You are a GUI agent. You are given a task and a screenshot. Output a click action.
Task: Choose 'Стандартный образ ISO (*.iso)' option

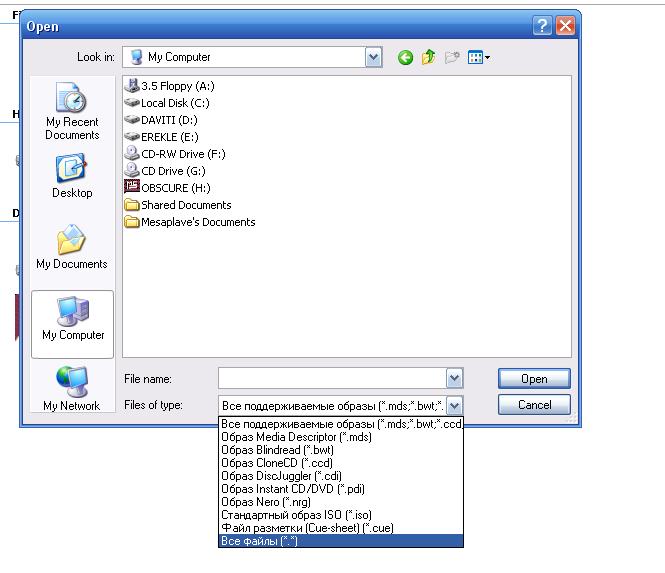[x=341, y=515]
